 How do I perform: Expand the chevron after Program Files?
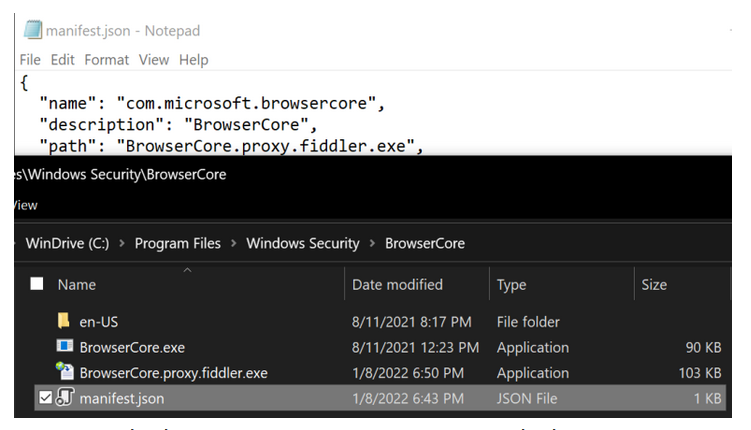pos(232,243)
